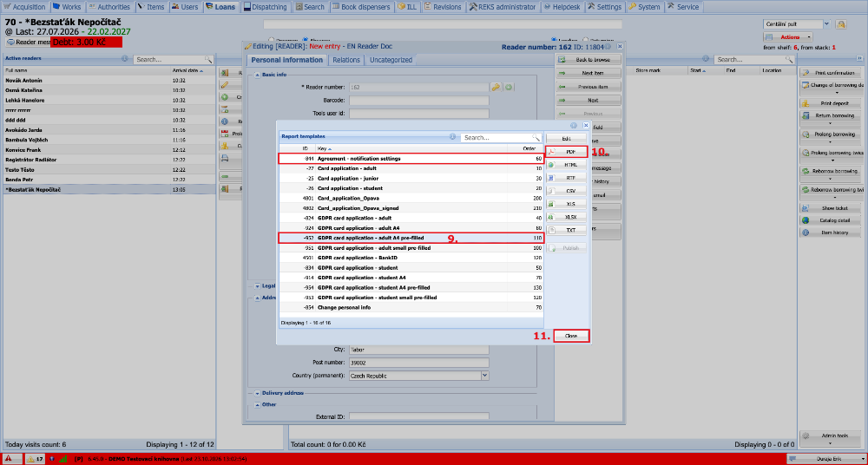The width and height of the screenshot is (868, 465).
Task: Select 'GDPR card application - adult A4 pre-filled' row
Action: 411,238
